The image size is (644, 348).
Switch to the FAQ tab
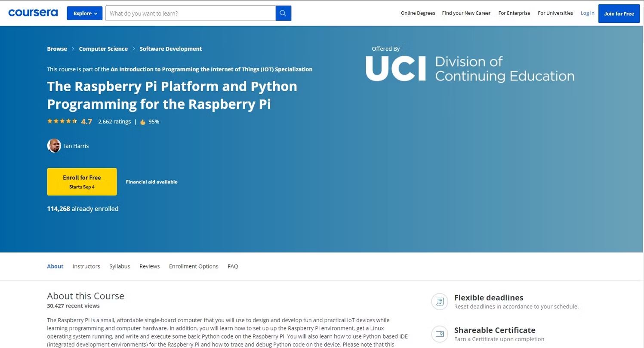pos(233,266)
